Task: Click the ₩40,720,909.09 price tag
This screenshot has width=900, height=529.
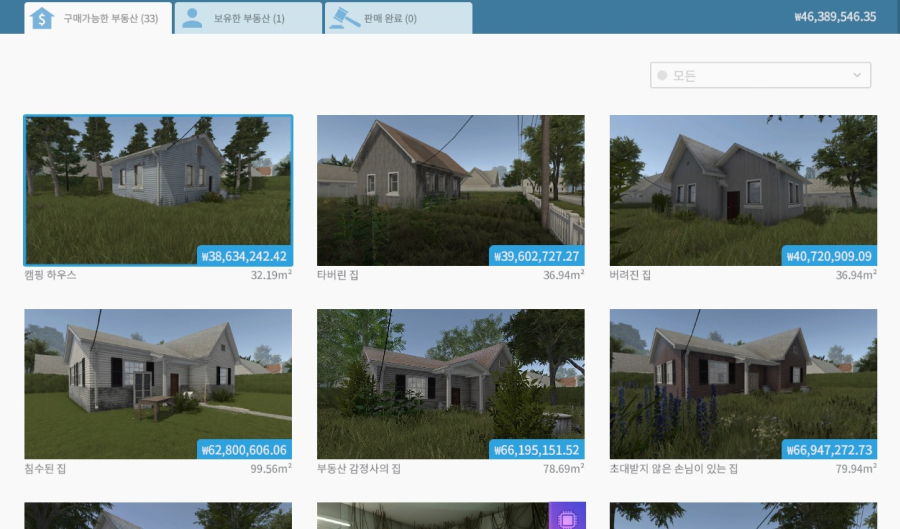Action: click(829, 256)
